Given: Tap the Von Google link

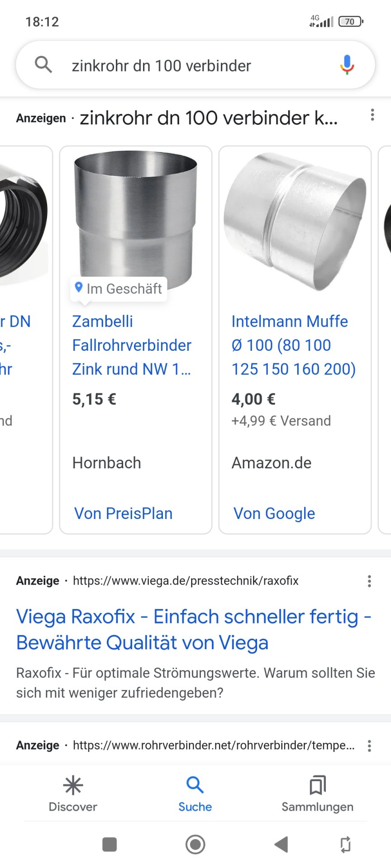Looking at the screenshot, I should 274,514.
